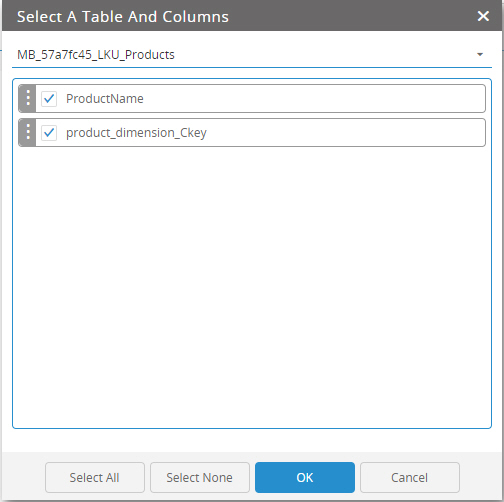Select the ProductName column label
This screenshot has width=504, height=502.
pos(105,99)
